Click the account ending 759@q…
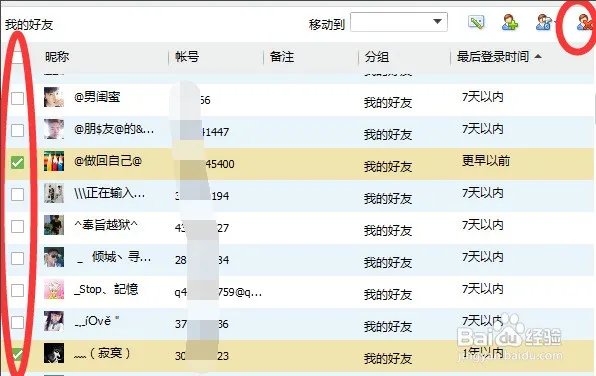This screenshot has width=596, height=376. (218, 292)
